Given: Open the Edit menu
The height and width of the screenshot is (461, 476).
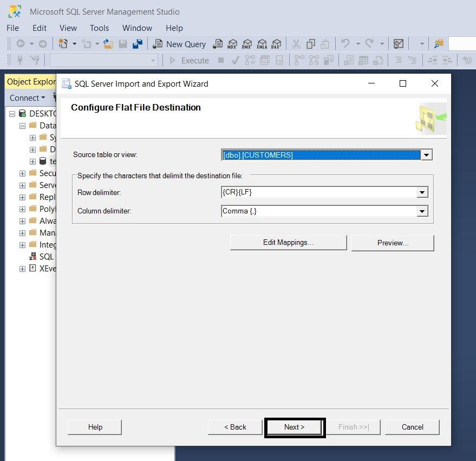Looking at the screenshot, I should tap(40, 28).
